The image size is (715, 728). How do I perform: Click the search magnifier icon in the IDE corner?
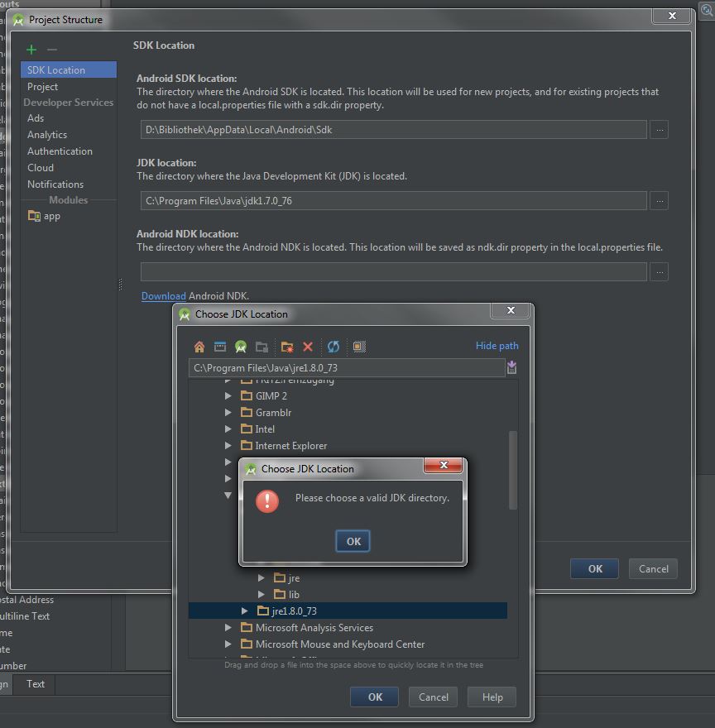pos(707,10)
